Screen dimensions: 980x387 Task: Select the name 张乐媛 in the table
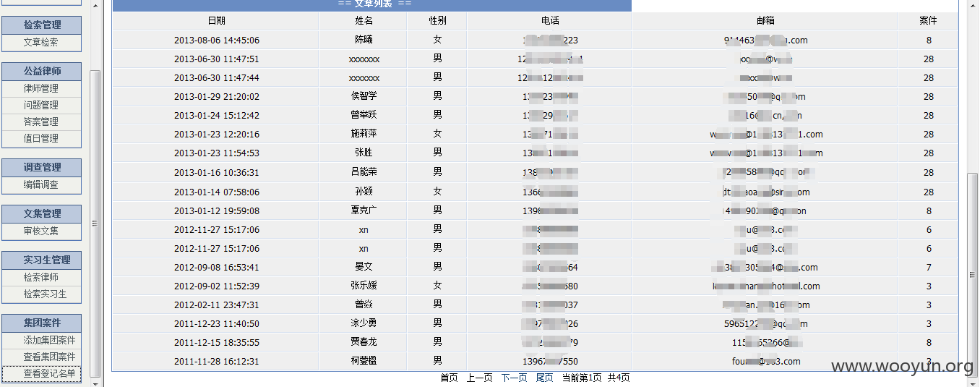[x=364, y=286]
